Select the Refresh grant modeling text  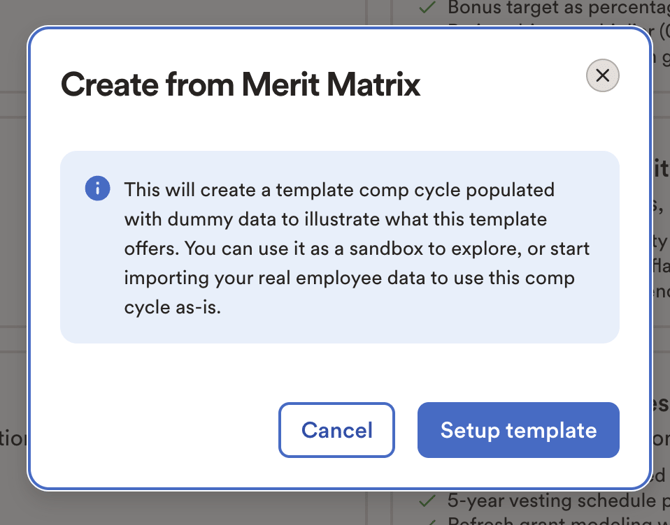pos(558,521)
